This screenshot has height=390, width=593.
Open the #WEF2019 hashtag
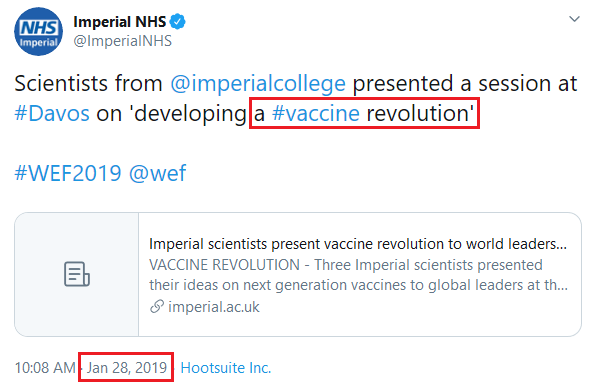click(x=68, y=173)
